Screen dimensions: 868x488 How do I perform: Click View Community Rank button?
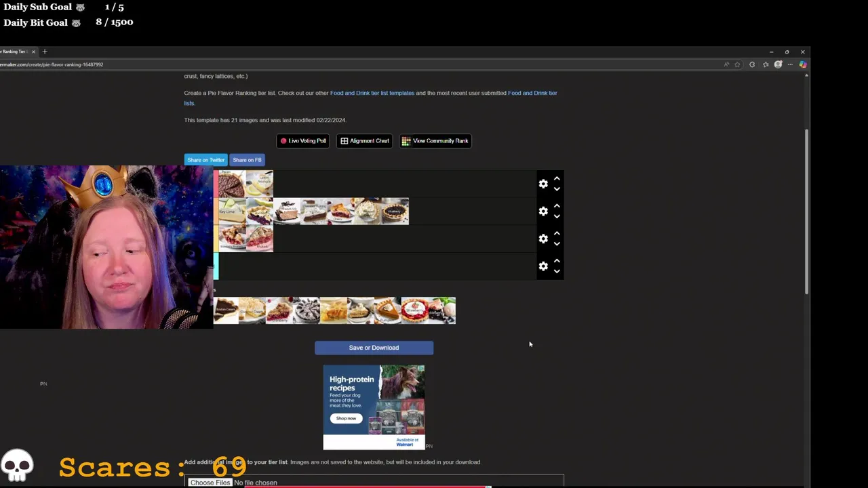point(435,141)
